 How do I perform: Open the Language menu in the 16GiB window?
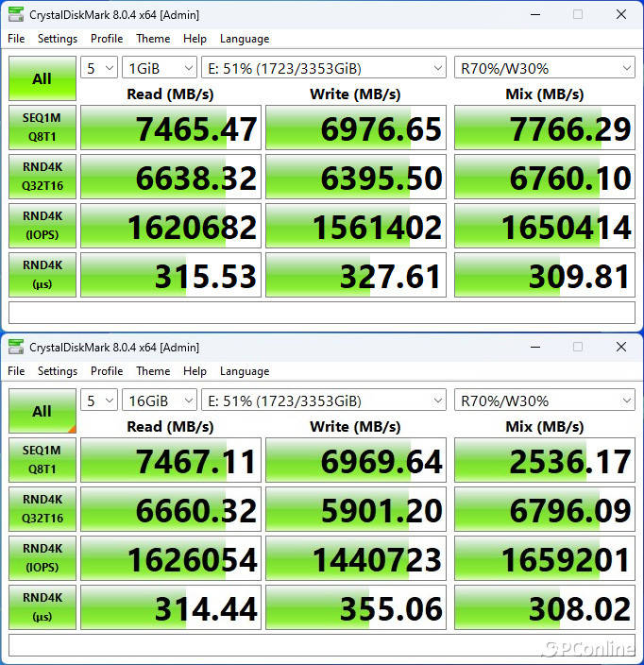point(245,371)
